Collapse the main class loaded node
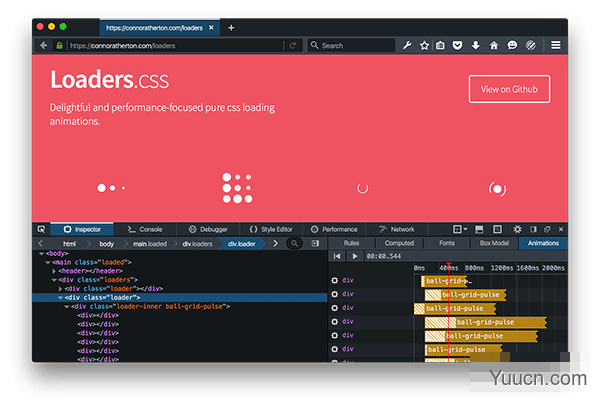The width and height of the screenshot is (600, 408). 48,262
